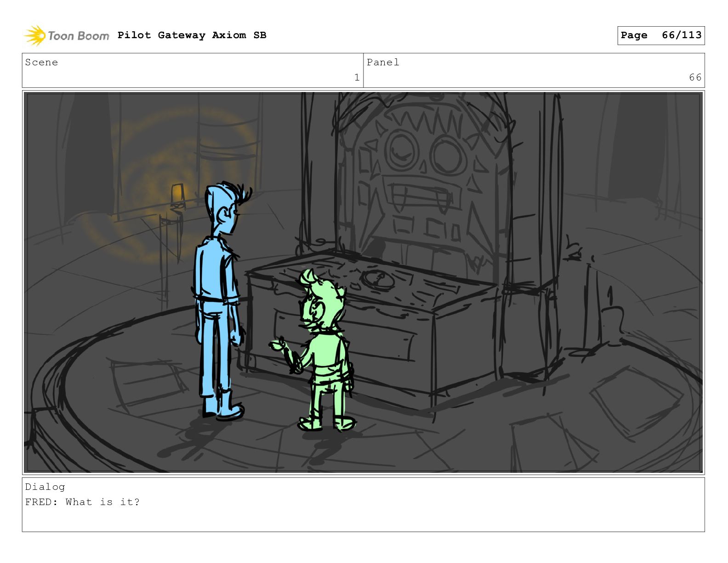Click the Toon Boom logo
Screen dimensions: 728x563
pyautogui.click(x=67, y=35)
